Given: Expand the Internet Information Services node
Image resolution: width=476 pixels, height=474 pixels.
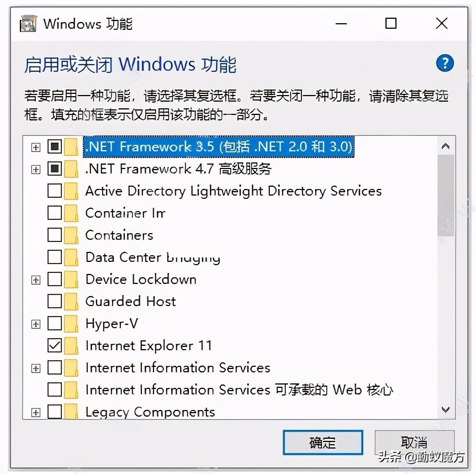Looking at the screenshot, I should coord(35,367).
